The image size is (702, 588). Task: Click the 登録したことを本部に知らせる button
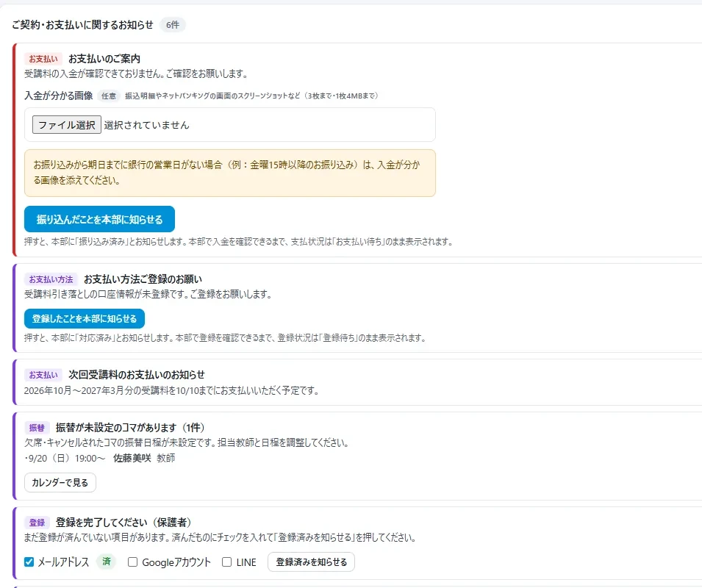(85, 318)
